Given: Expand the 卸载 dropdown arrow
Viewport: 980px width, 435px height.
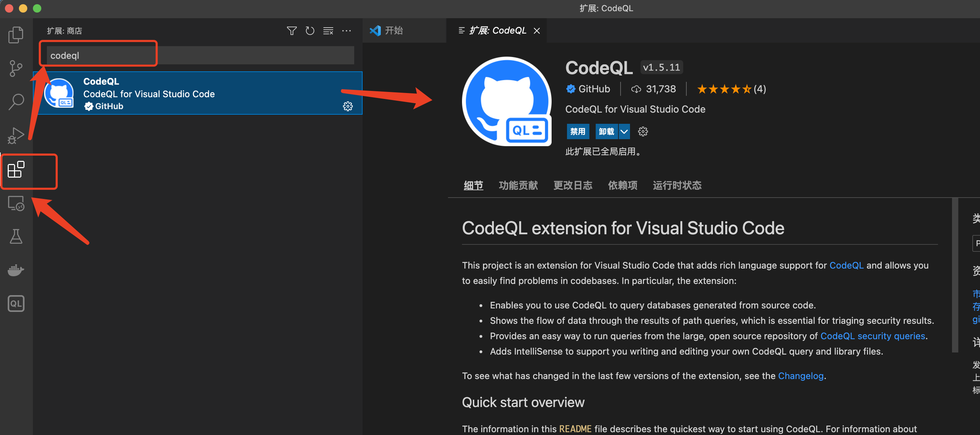Looking at the screenshot, I should coord(624,131).
